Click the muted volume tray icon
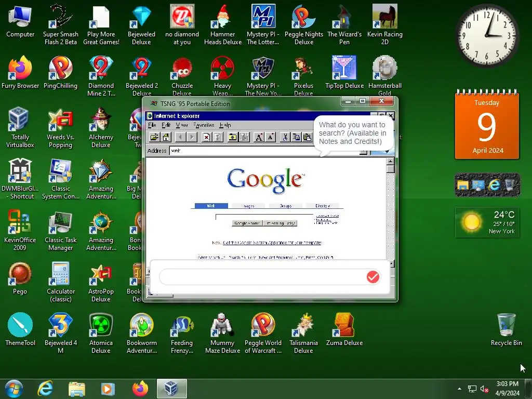Viewport: 532px width, 399px height. pyautogui.click(x=484, y=389)
